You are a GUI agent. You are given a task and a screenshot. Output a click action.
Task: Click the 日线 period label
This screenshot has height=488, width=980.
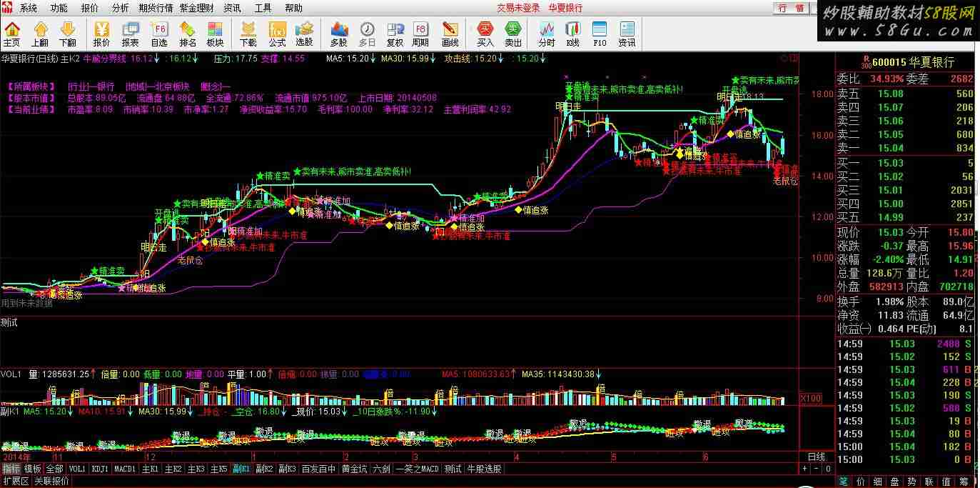[x=816, y=457]
